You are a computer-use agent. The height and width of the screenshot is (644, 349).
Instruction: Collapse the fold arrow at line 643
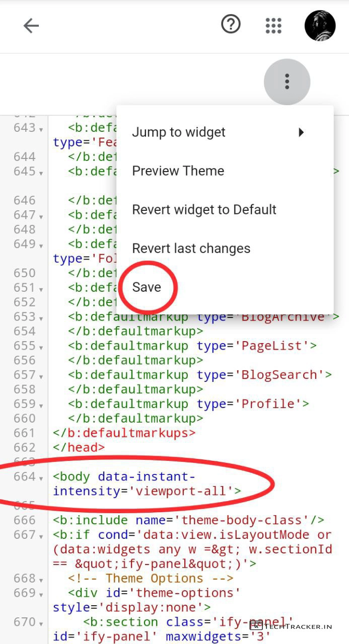click(x=41, y=129)
